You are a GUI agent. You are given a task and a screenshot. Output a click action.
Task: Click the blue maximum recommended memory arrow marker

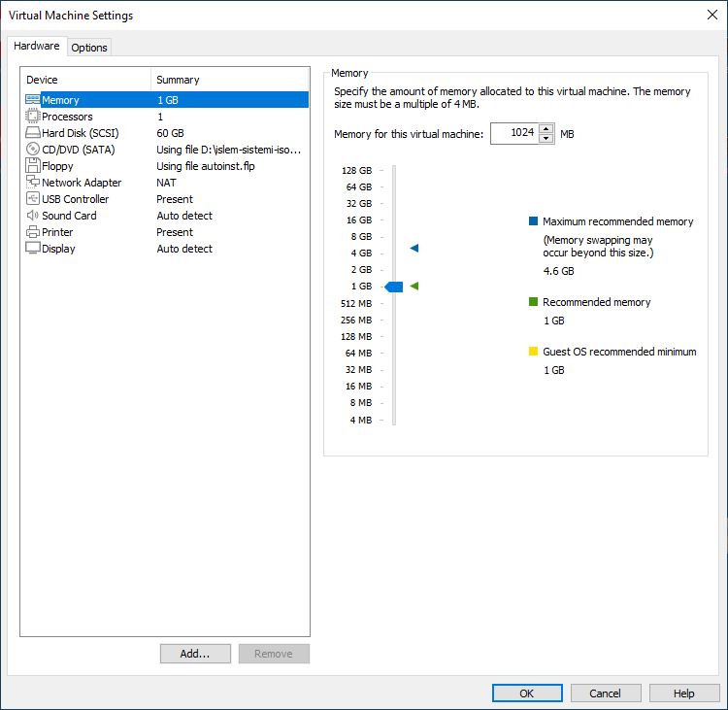click(414, 248)
